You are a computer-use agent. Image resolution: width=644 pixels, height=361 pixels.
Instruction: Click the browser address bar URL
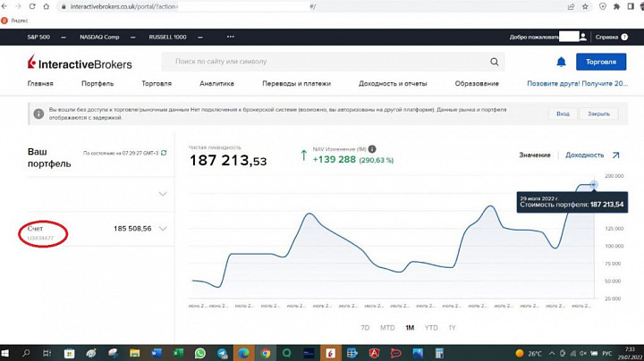[124, 6]
